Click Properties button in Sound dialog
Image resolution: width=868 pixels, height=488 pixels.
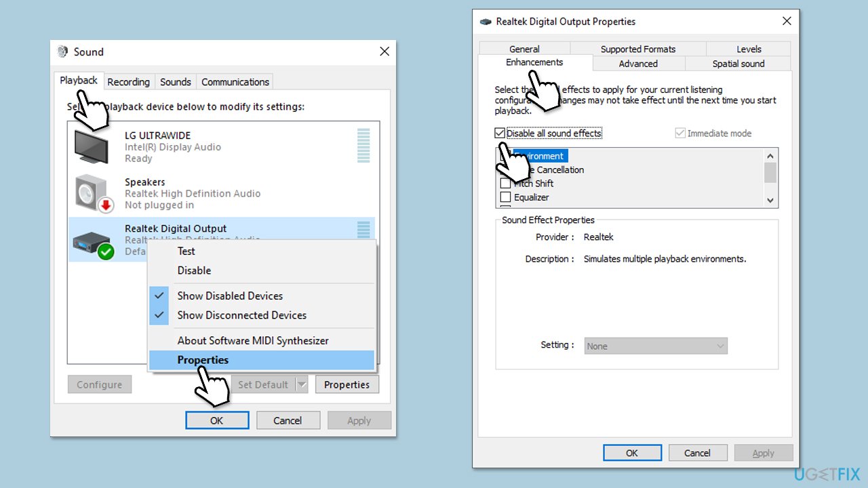[x=347, y=384]
